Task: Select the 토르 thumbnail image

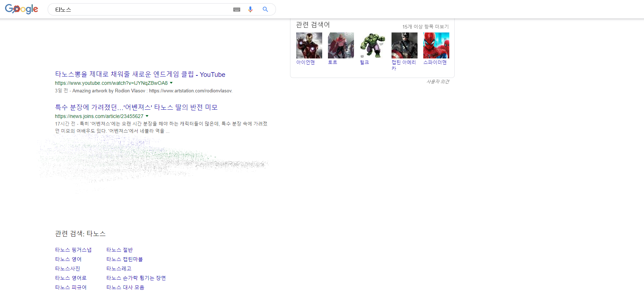Action: click(341, 45)
